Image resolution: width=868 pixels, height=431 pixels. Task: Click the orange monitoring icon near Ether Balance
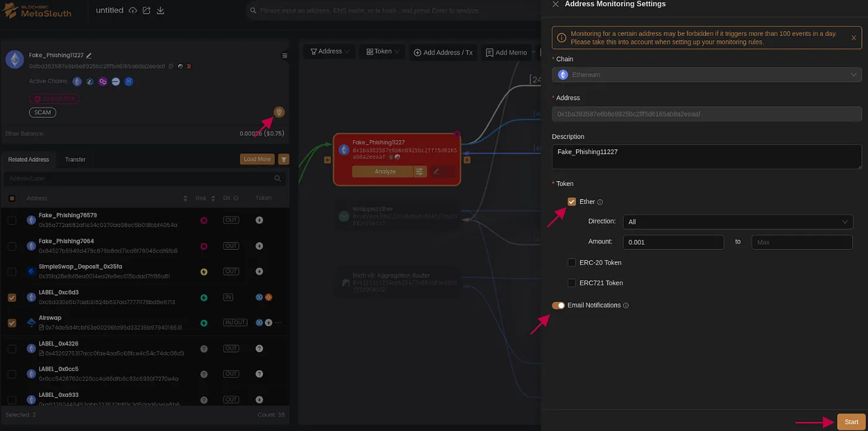[x=279, y=112]
